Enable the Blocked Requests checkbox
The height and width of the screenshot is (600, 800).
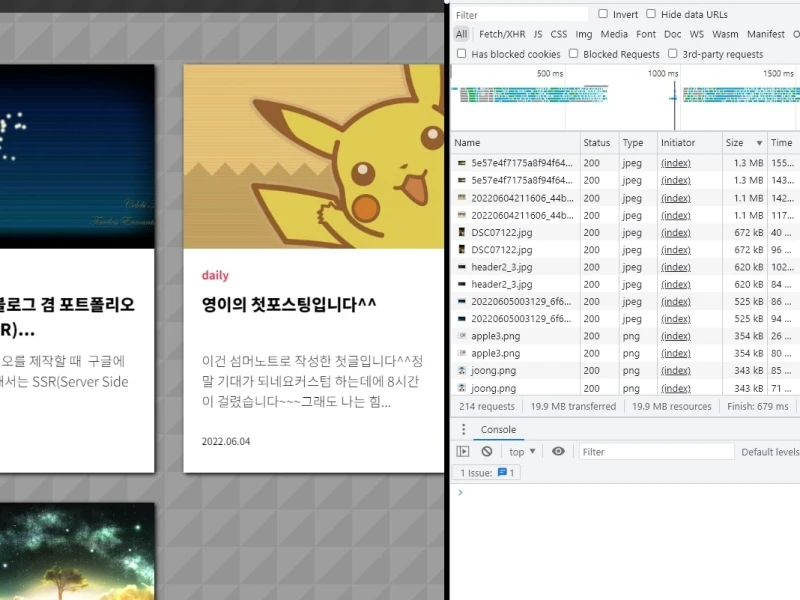pos(573,54)
